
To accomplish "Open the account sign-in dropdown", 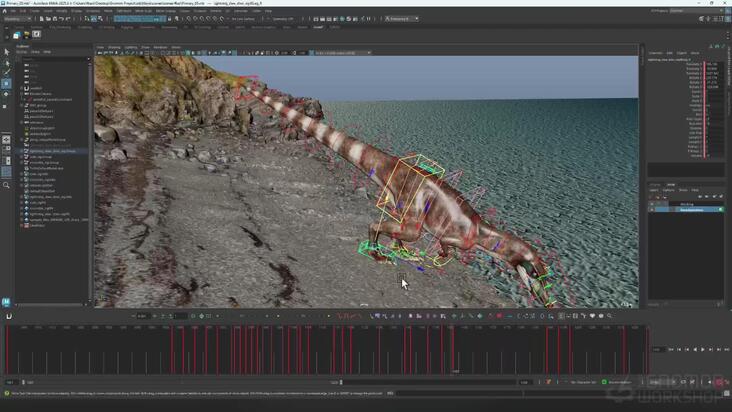I will click(x=401, y=19).
